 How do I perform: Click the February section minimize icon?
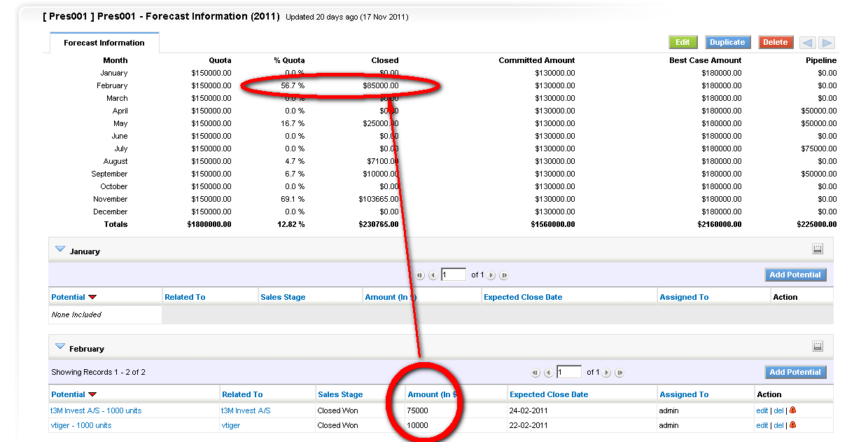818,346
